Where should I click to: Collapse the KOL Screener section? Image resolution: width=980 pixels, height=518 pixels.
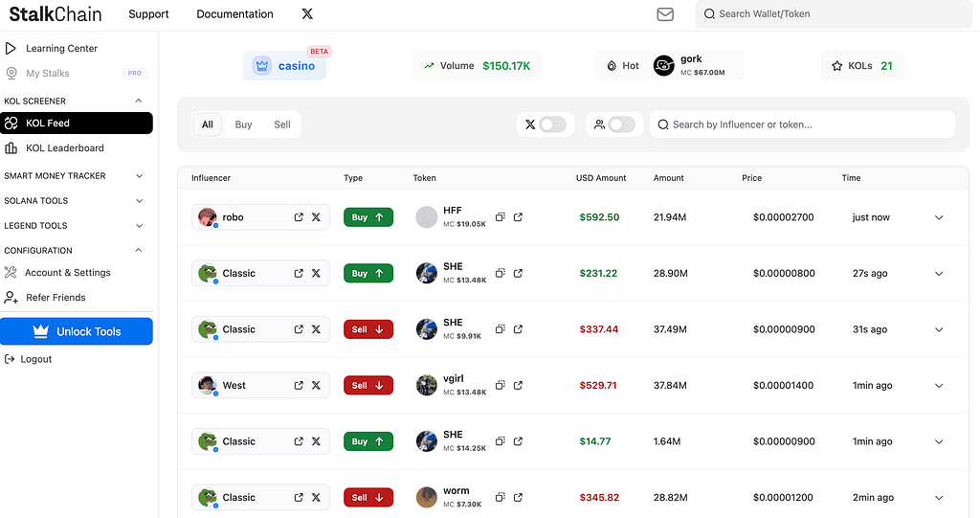click(139, 101)
